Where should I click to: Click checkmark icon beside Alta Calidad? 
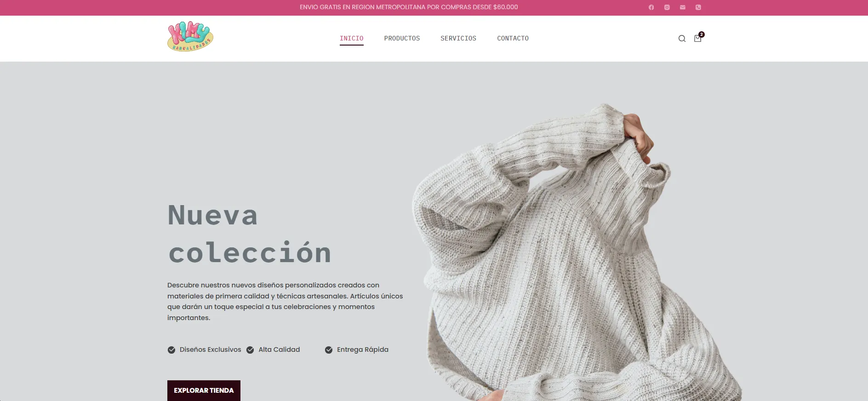tap(250, 350)
